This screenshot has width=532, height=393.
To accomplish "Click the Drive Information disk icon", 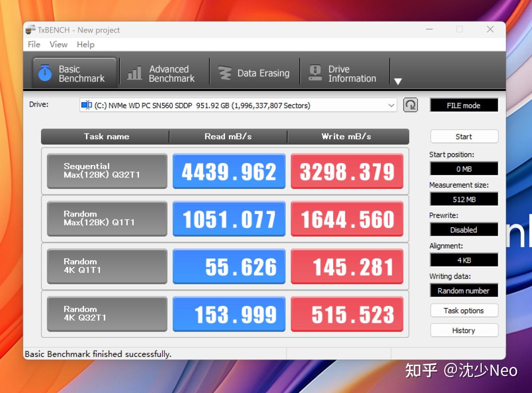I will click(315, 73).
